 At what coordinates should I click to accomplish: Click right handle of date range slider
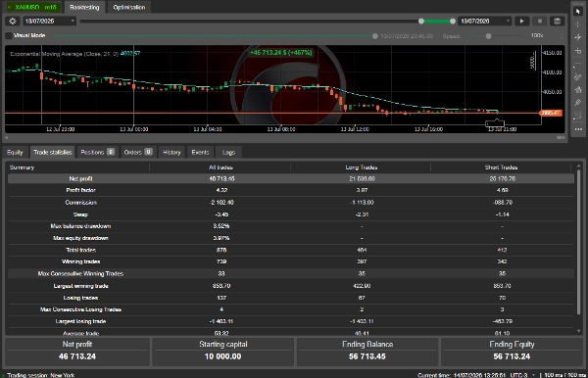click(453, 21)
